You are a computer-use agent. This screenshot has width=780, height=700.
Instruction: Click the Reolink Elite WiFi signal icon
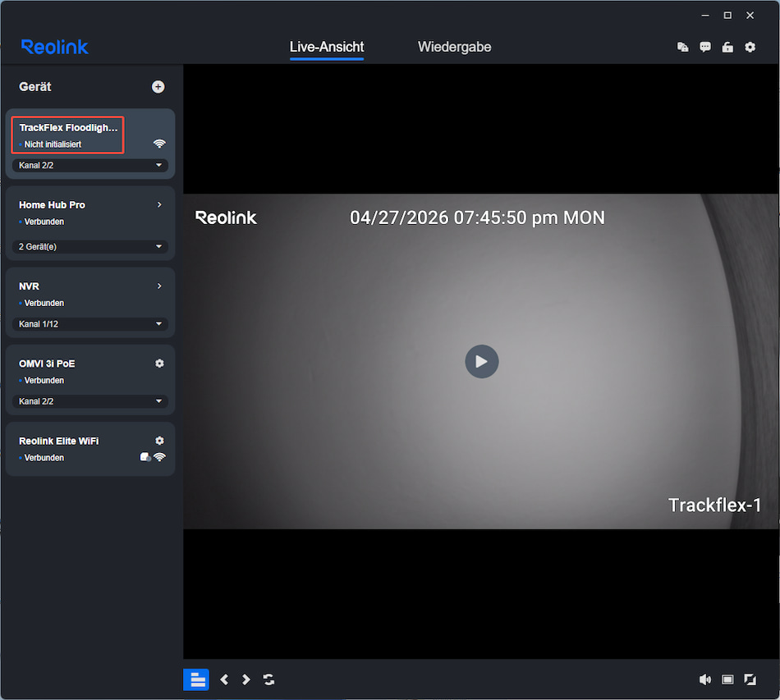(159, 457)
